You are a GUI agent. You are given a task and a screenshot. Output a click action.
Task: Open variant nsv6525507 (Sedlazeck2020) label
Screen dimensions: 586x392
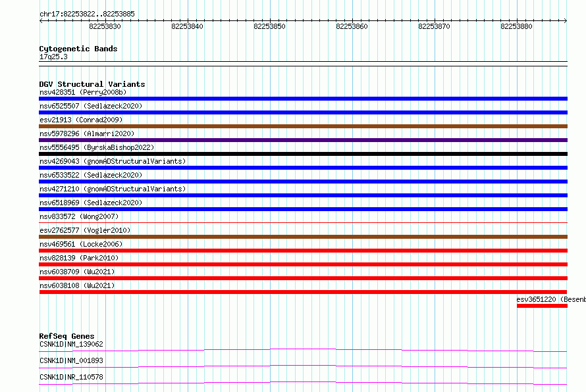91,106
